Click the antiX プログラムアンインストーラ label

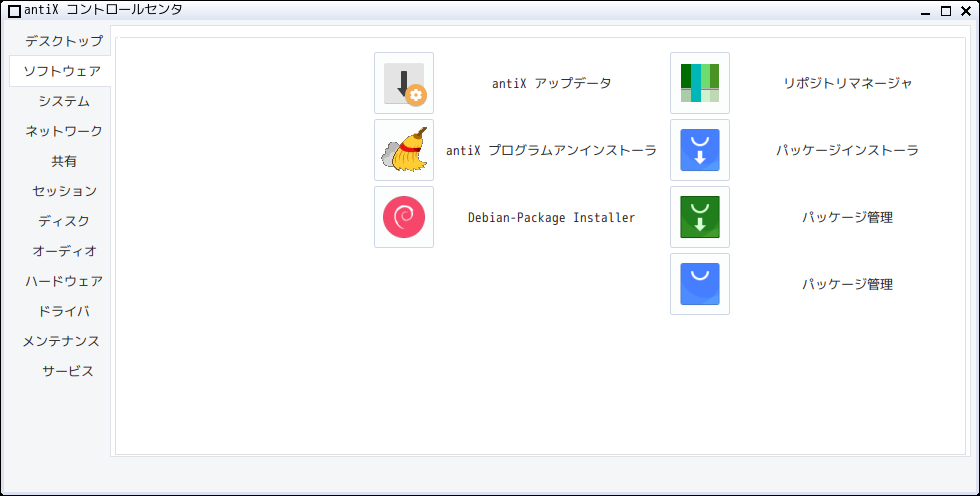551,150
